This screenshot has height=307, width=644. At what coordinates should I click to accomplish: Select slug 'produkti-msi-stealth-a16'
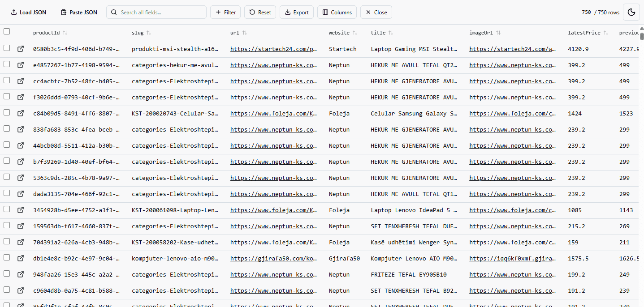coord(175,49)
